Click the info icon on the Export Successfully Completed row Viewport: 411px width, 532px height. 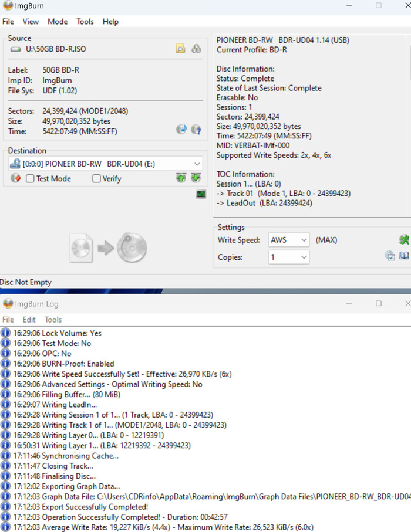click(5, 507)
